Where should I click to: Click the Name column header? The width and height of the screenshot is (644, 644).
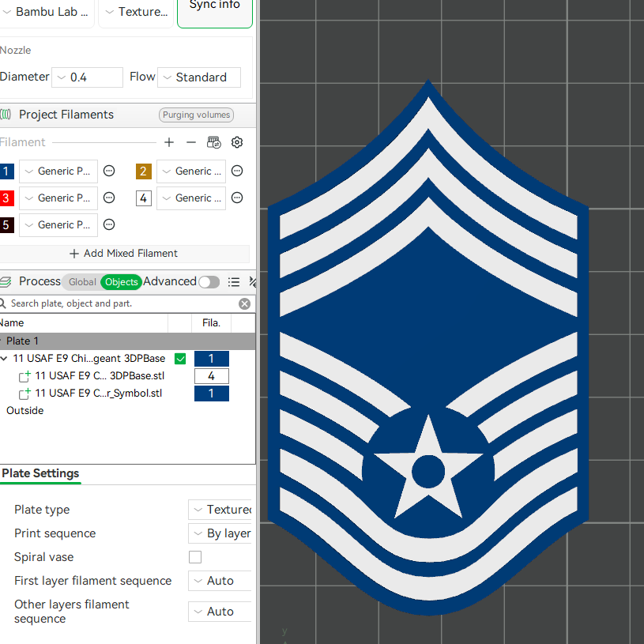pos(84,323)
